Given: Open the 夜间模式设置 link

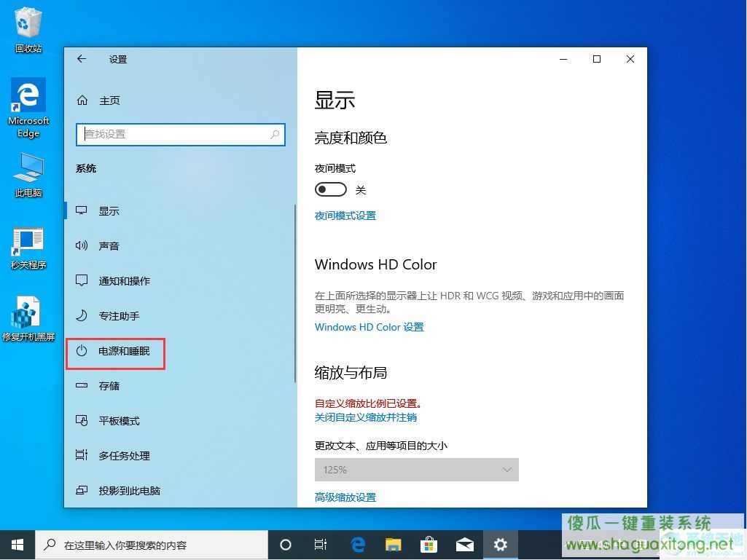Looking at the screenshot, I should 345,216.
